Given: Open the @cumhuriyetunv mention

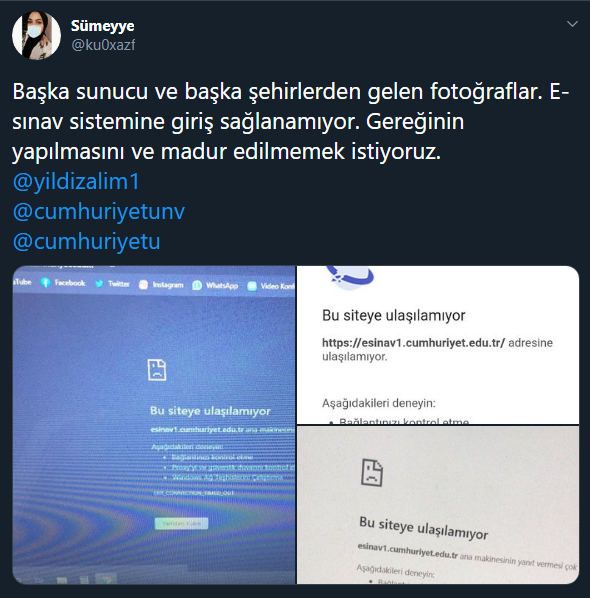Looking at the screenshot, I should point(99,212).
